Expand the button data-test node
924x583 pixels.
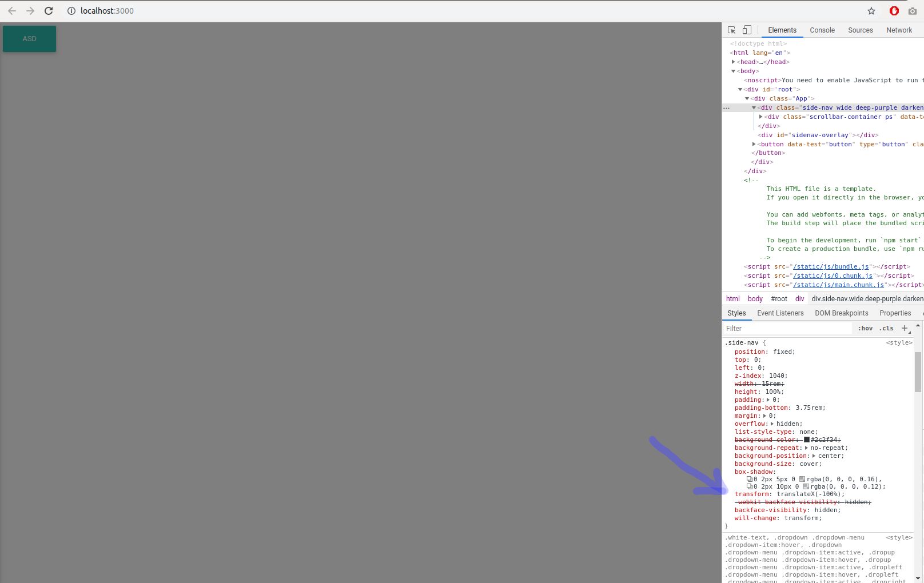(x=754, y=144)
